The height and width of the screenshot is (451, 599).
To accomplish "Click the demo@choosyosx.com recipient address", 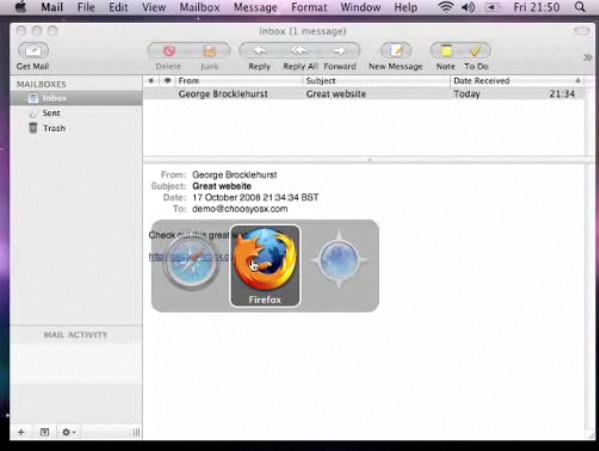I will [240, 209].
